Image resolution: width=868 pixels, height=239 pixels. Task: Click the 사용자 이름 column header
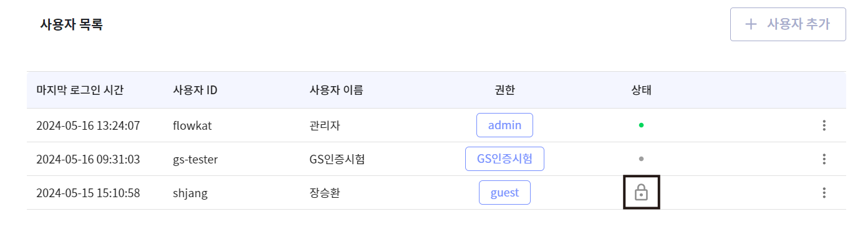pos(336,90)
